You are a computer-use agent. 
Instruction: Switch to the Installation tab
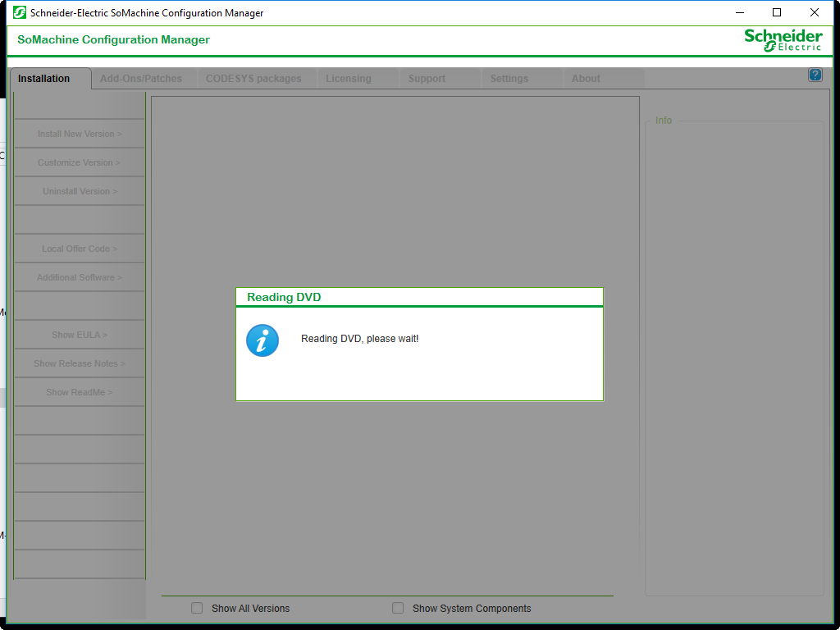[51, 78]
